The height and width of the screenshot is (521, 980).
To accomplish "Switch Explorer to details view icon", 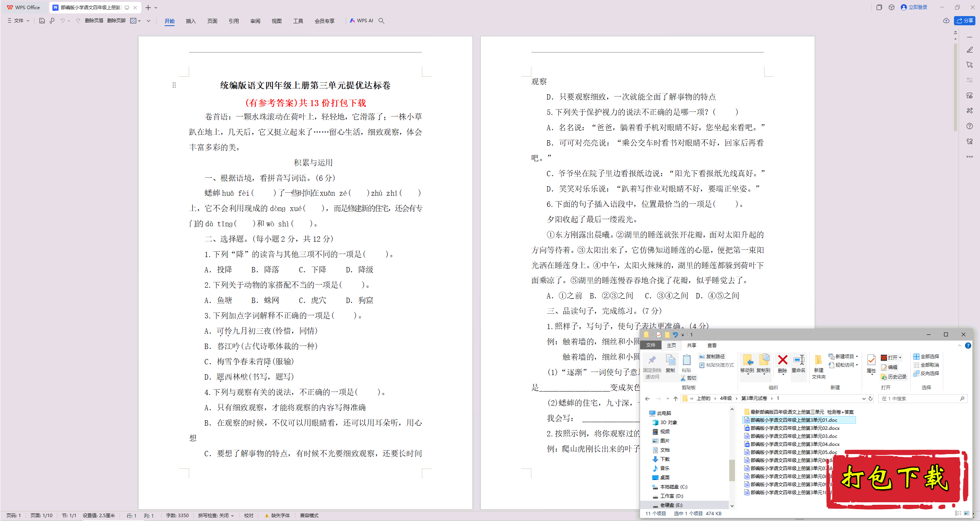I will click(x=958, y=513).
